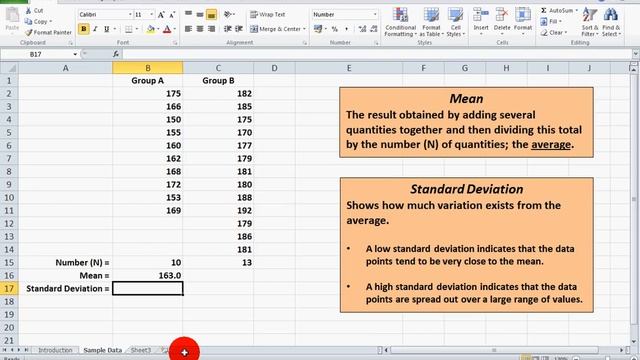Click the Format cells button
Image resolution: width=640 pixels, height=360 pixels.
[523, 21]
